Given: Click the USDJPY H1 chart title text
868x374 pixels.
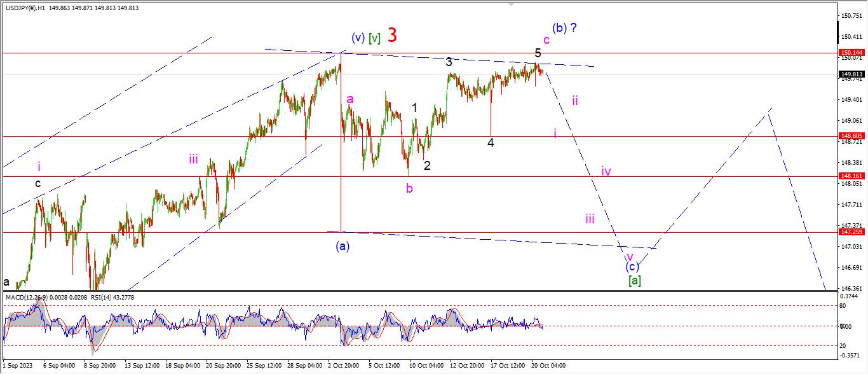Looking at the screenshot, I should (x=71, y=8).
